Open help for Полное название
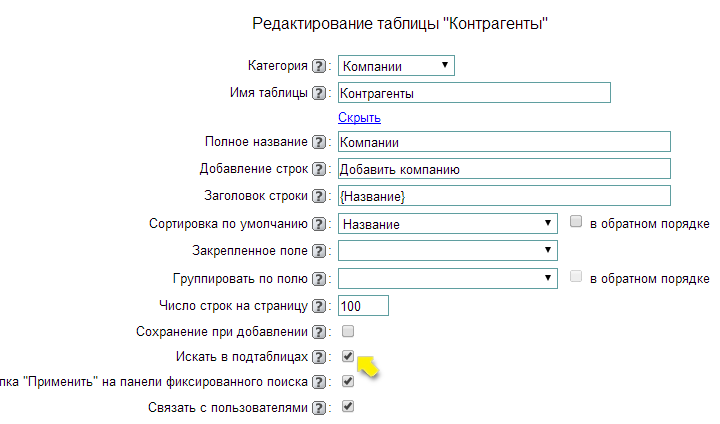Viewport: 720px width, 424px height. (319, 143)
